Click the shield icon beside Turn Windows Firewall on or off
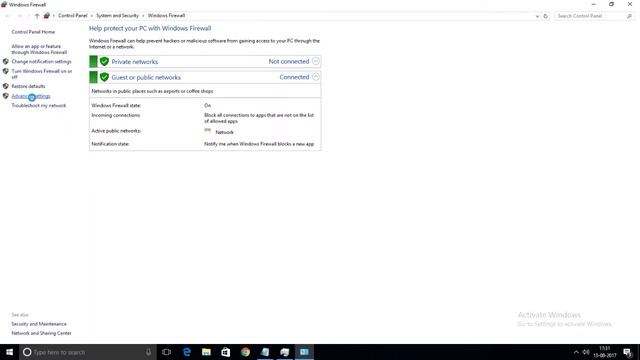Image resolution: width=640 pixels, height=360 pixels. (x=6, y=71)
